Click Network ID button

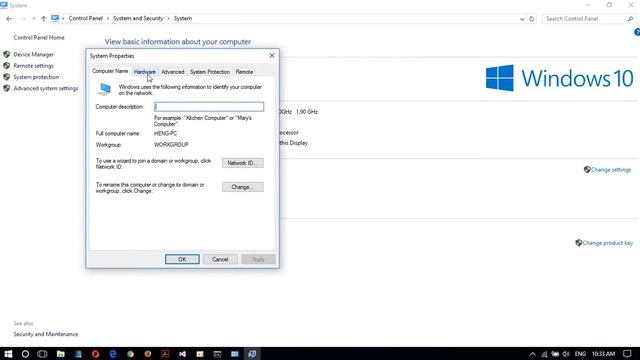243,163
